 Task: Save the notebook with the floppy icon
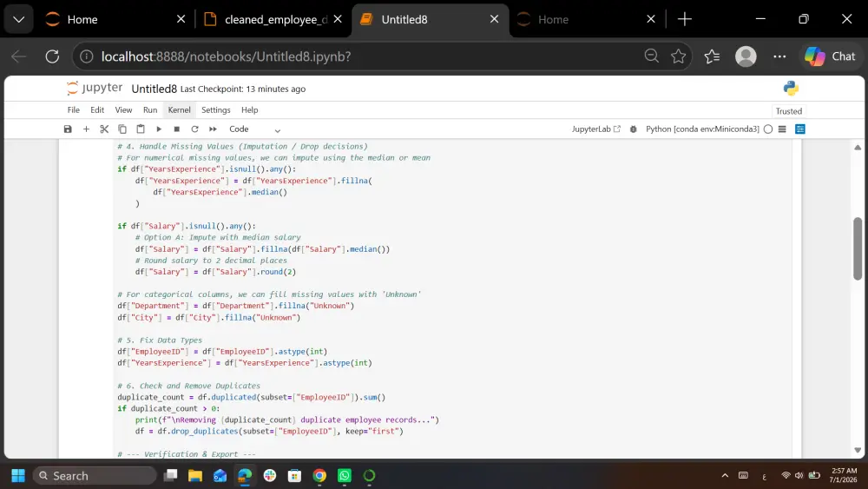(68, 129)
